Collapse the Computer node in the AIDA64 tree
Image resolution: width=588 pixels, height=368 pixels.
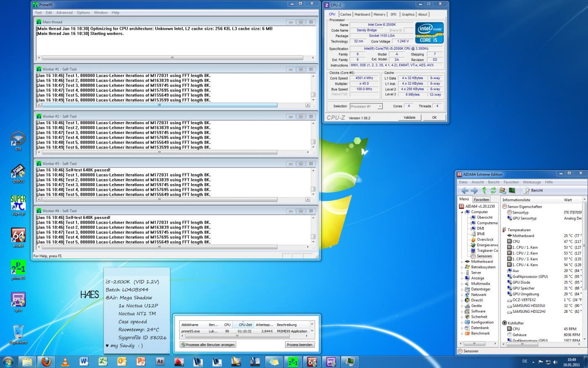(462, 212)
